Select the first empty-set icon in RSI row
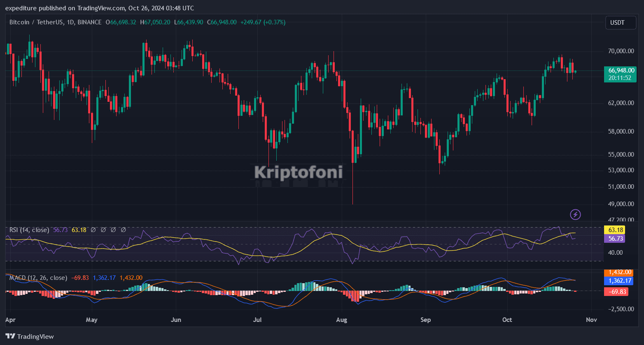This screenshot has width=644, height=345. [93, 230]
